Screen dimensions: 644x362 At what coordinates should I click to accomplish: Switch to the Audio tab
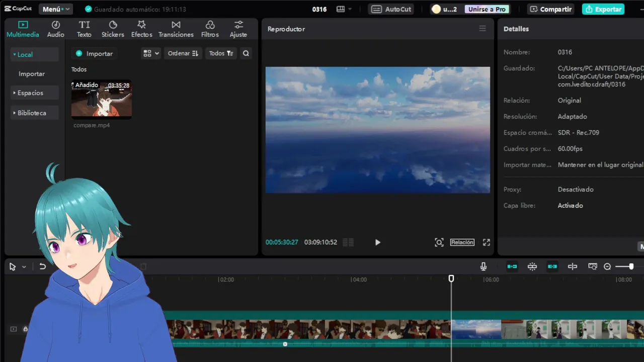(x=56, y=29)
